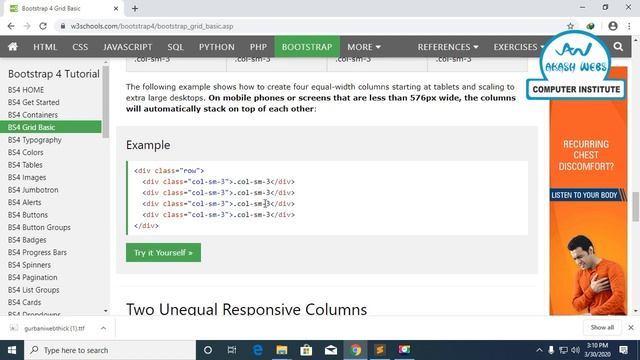This screenshot has width=640, height=360.
Task: Expand the REFERENCES dropdown
Action: click(x=448, y=47)
